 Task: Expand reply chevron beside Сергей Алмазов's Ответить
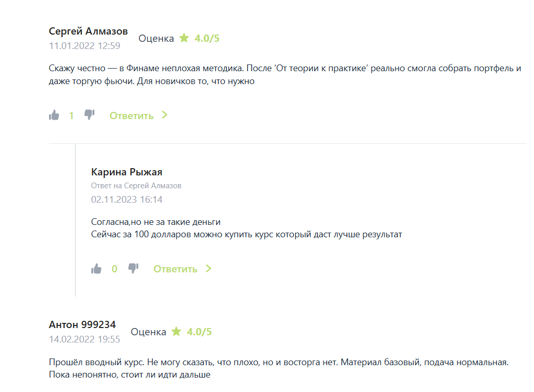point(165,115)
